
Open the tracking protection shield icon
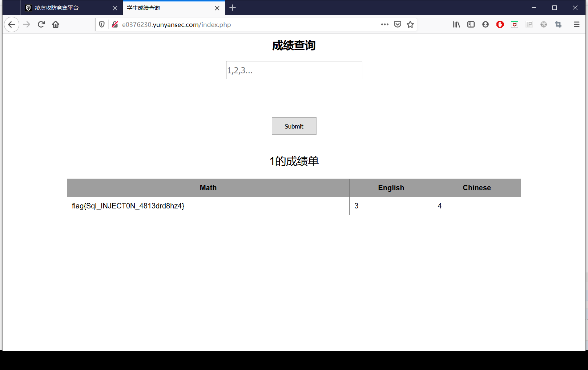click(102, 24)
